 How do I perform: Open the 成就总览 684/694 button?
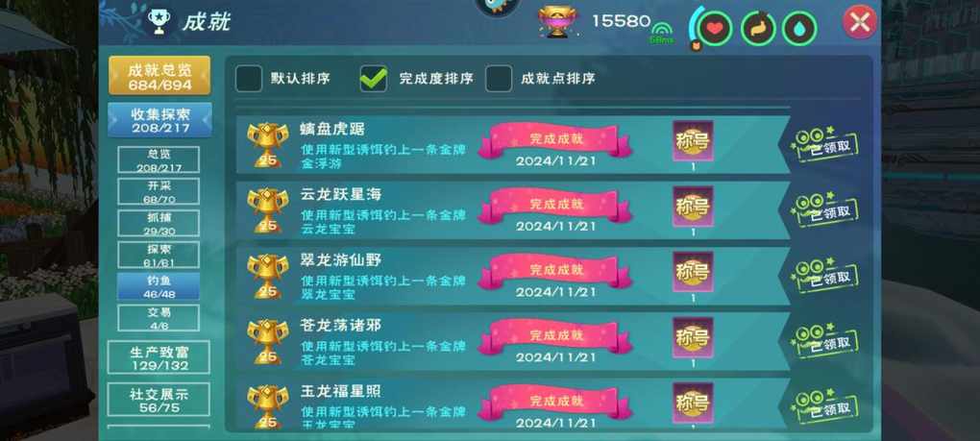pyautogui.click(x=159, y=76)
